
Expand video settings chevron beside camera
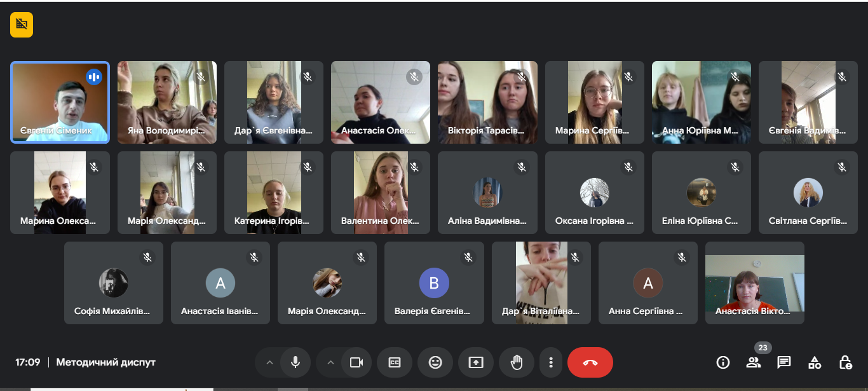click(330, 362)
